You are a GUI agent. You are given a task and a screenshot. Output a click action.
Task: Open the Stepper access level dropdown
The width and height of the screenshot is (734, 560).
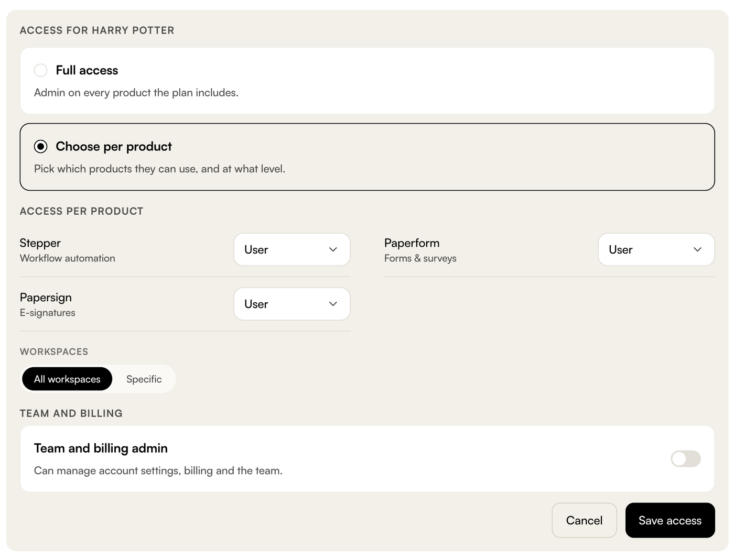[292, 249]
